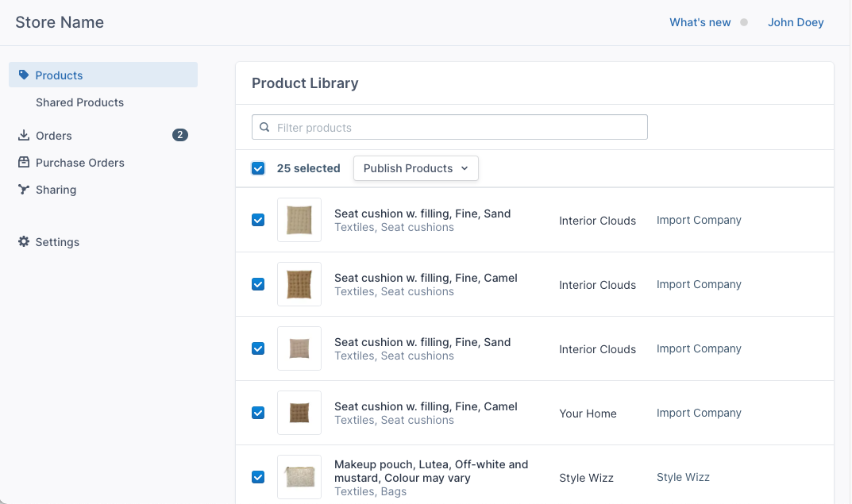Open Purchase Orders via its box icon
Screen dimensions: 852x504
pos(24,162)
